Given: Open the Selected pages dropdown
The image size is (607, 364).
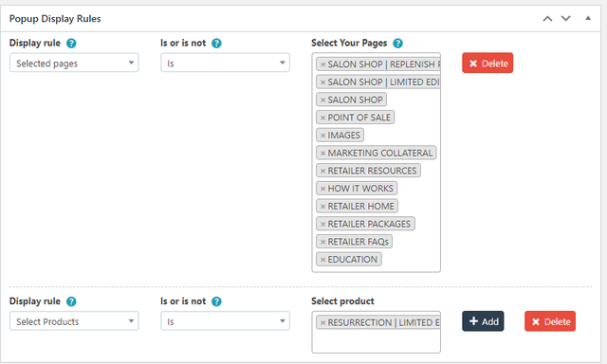Looking at the screenshot, I should tap(74, 64).
